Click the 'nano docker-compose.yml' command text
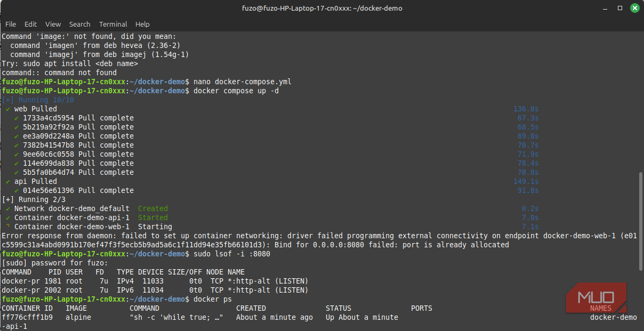 pos(243,82)
